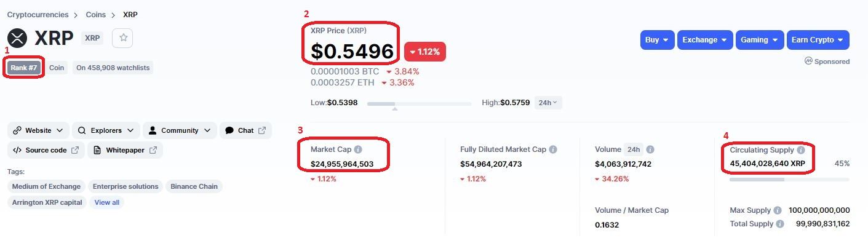
Task: Select the Medium of Exchange tag
Action: pos(46,186)
